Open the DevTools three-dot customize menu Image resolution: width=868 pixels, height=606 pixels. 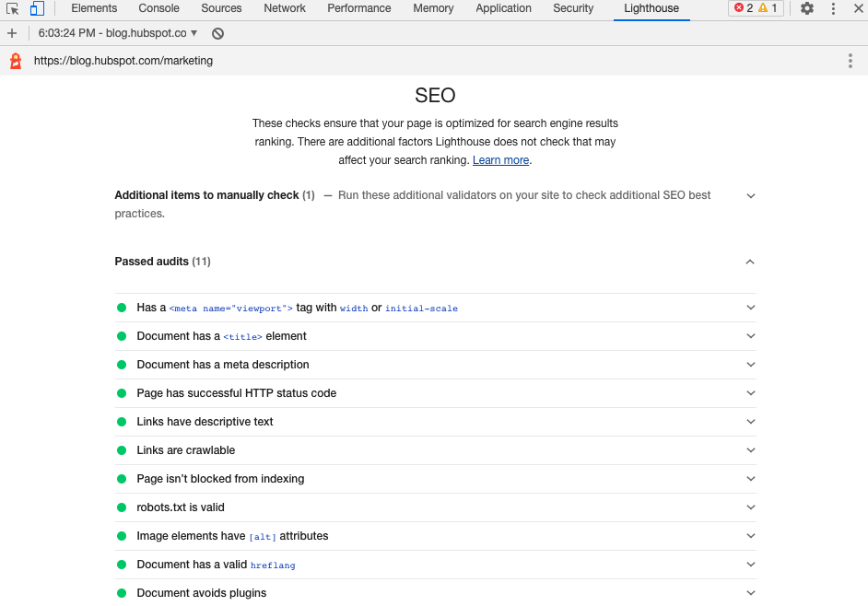tap(833, 8)
